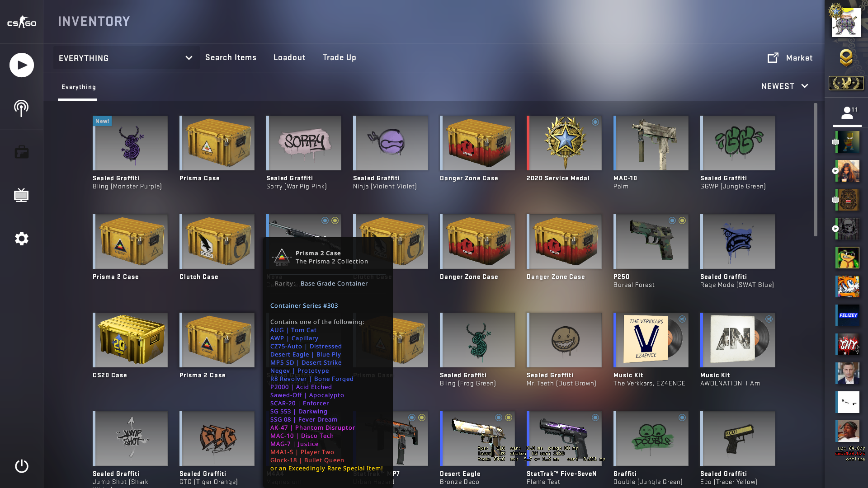The width and height of the screenshot is (868, 488).
Task: Select The Verkkars EZ4ENCE Music Kit
Action: point(651,340)
